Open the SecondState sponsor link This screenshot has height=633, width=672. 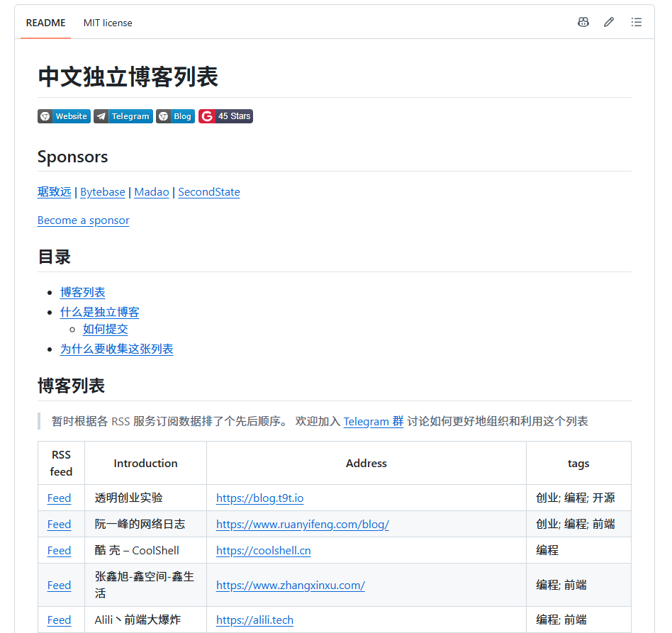point(208,192)
